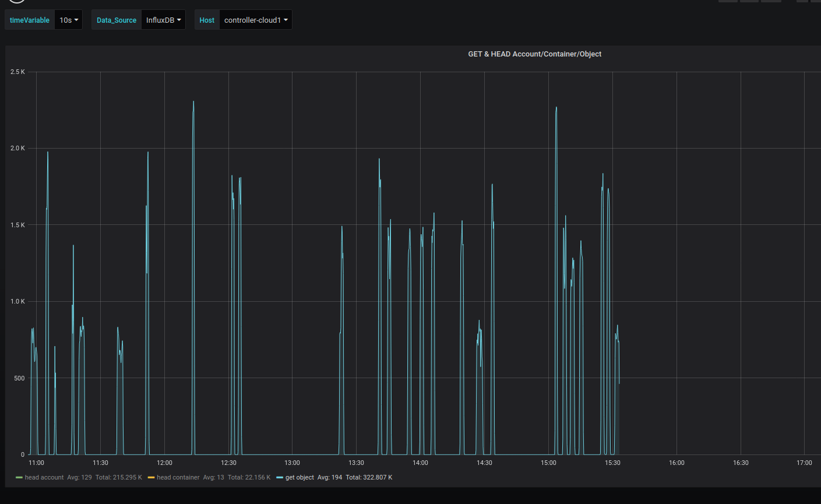Click the head account Total: 215.295 K value

pyautogui.click(x=119, y=478)
